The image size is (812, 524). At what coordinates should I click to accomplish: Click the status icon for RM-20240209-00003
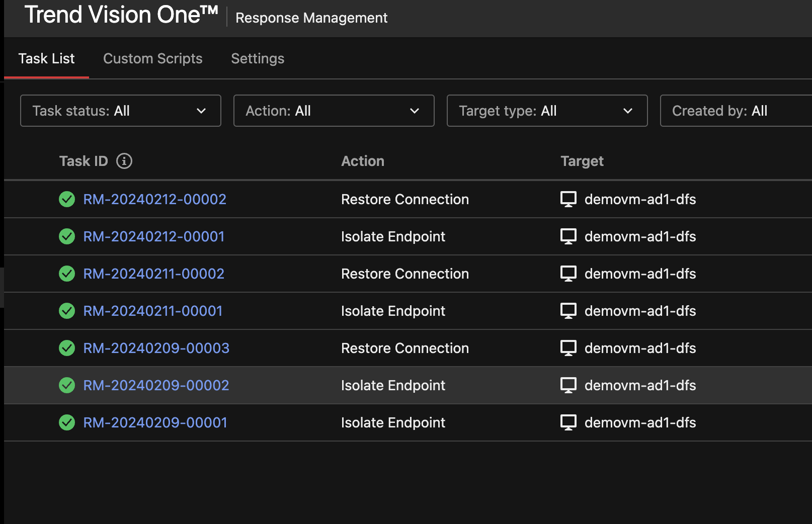pos(67,348)
